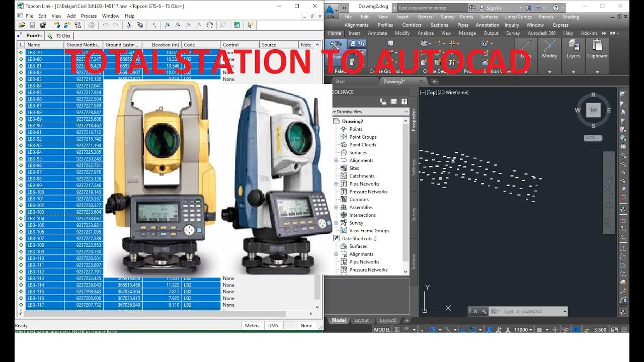Open Autodesk Exchange Apps X icon
644x362 pixels.
(528, 8)
